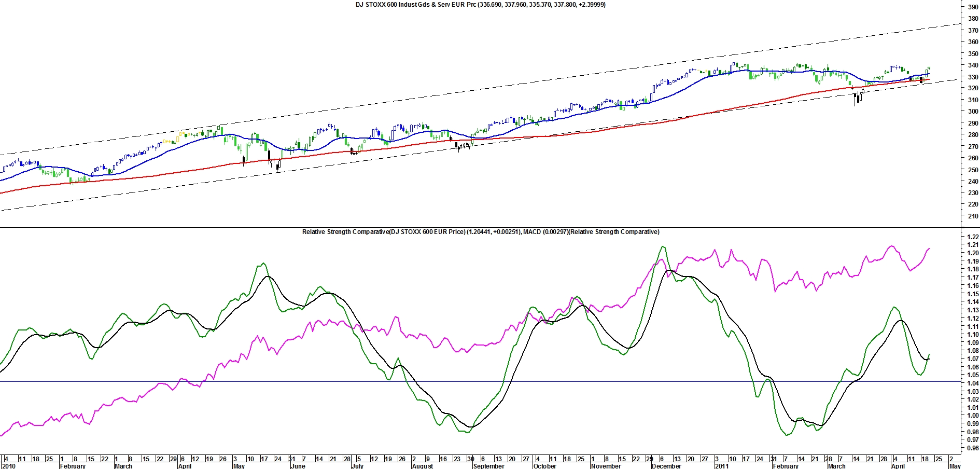Click the Relative Strength Comparative indicator title

(x=480, y=232)
